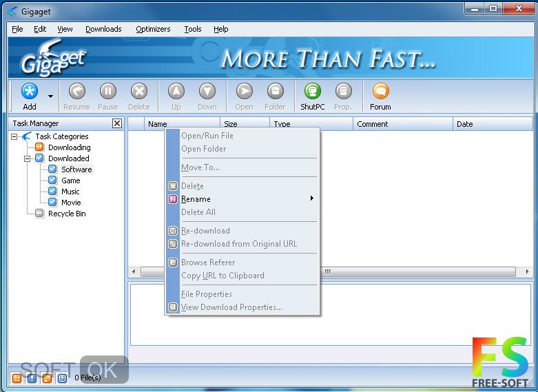Click Open Folder in context menu
Image resolution: width=538 pixels, height=392 pixels.
tap(242, 149)
